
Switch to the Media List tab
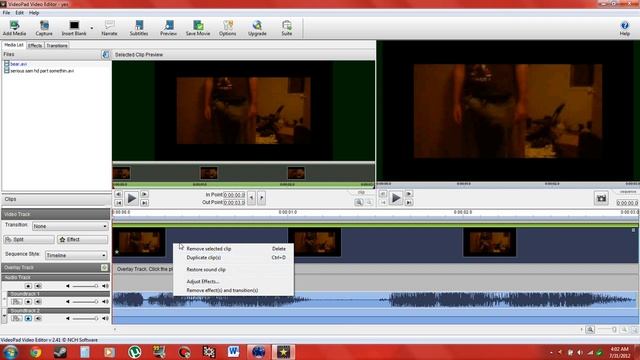click(14, 45)
